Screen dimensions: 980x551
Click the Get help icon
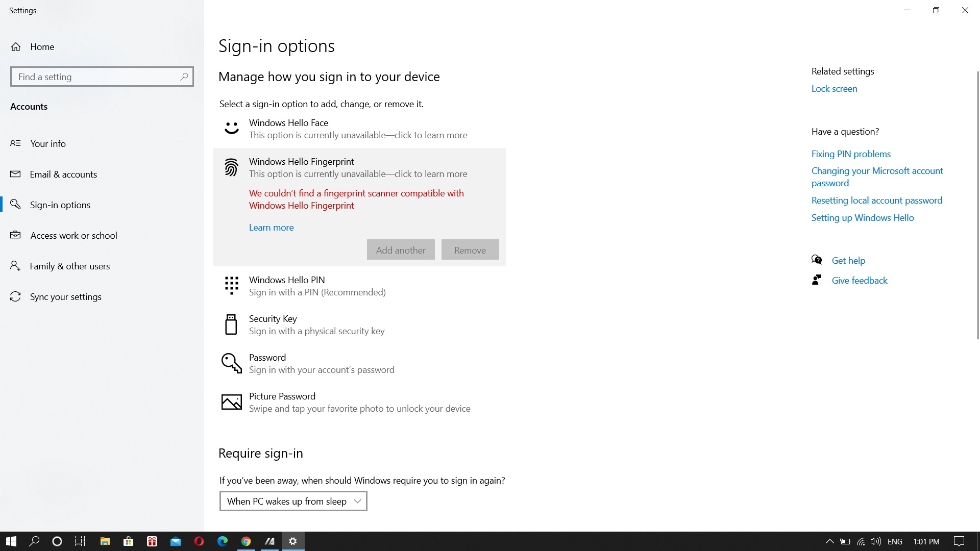click(x=817, y=260)
